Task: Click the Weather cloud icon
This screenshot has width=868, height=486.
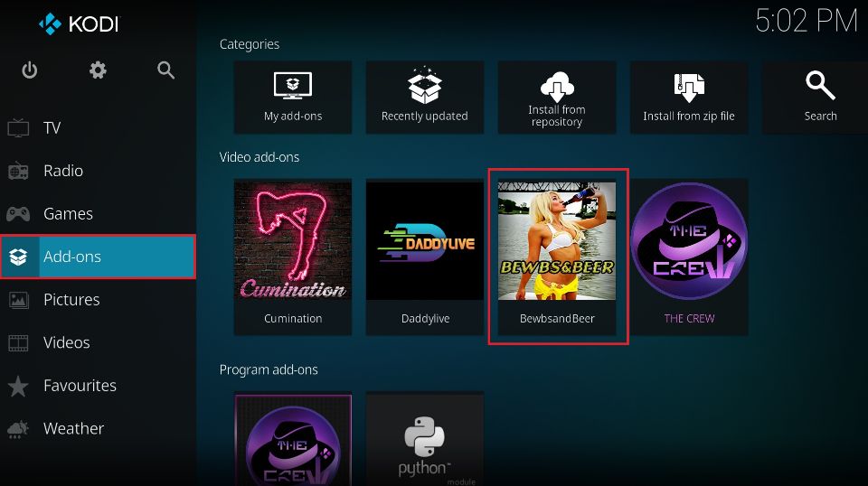Action: (18, 429)
